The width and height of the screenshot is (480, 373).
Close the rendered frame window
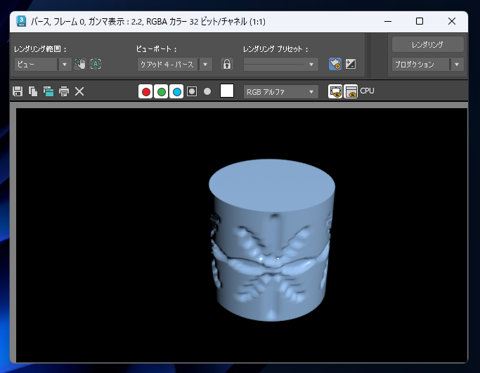tap(452, 21)
